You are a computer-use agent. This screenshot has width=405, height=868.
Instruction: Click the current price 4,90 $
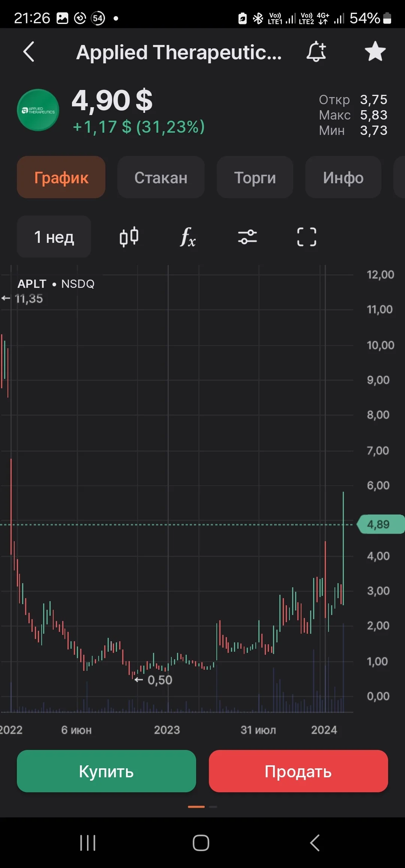(x=112, y=100)
